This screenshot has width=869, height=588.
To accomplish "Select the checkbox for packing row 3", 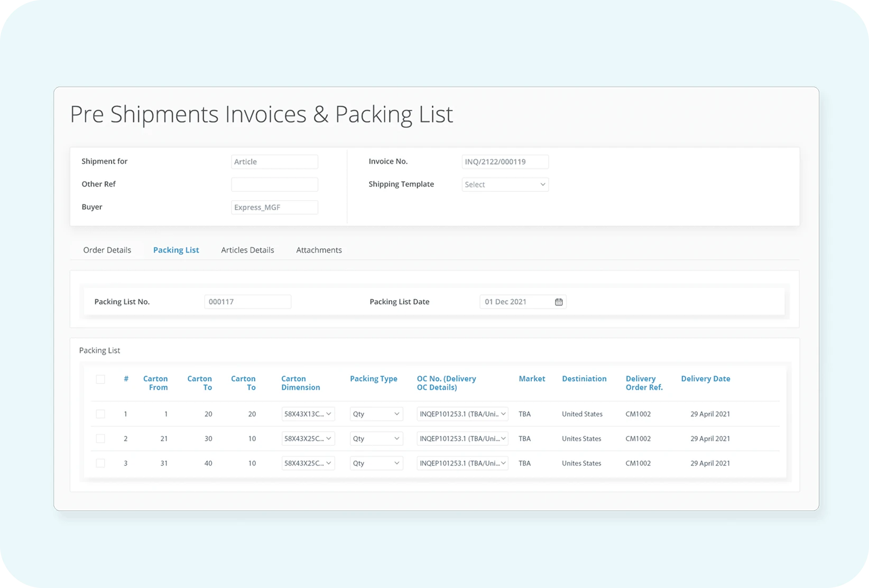I will [100, 463].
